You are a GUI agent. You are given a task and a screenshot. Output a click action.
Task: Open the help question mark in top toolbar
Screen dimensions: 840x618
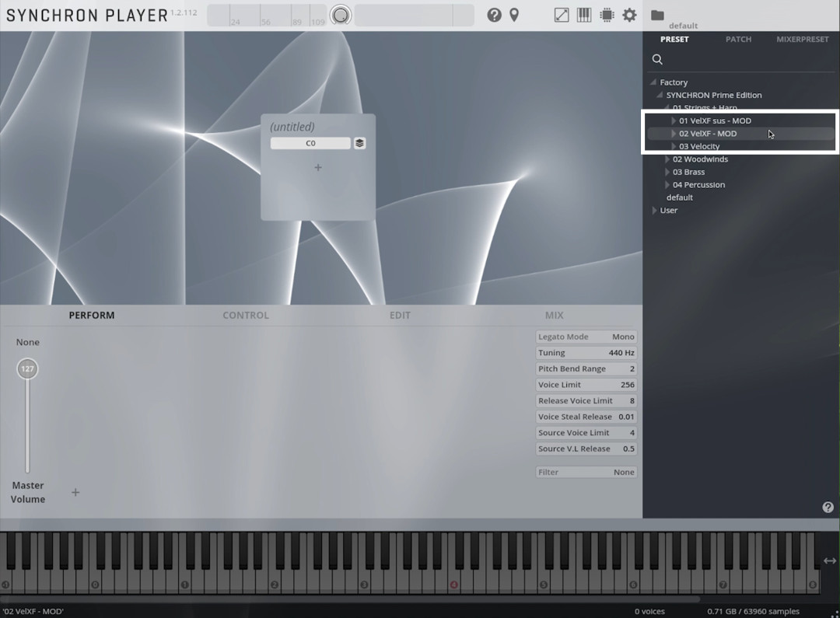[494, 15]
